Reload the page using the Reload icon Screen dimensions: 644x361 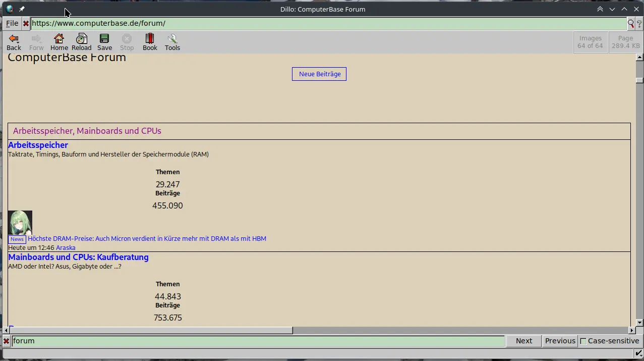(81, 42)
